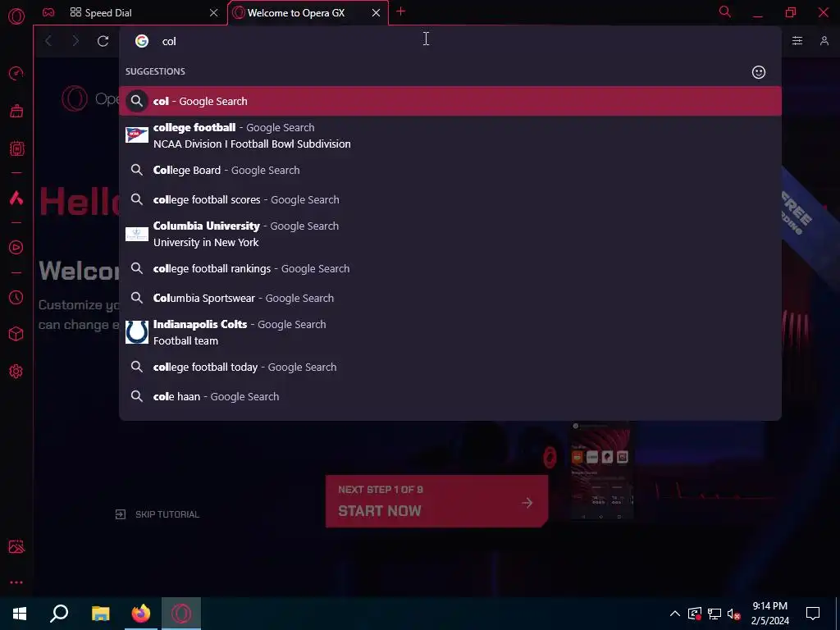Open the Easy Setup sliders icon

(x=797, y=41)
